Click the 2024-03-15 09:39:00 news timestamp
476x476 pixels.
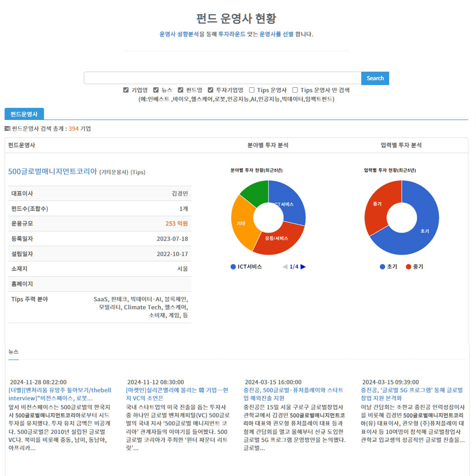click(390, 382)
